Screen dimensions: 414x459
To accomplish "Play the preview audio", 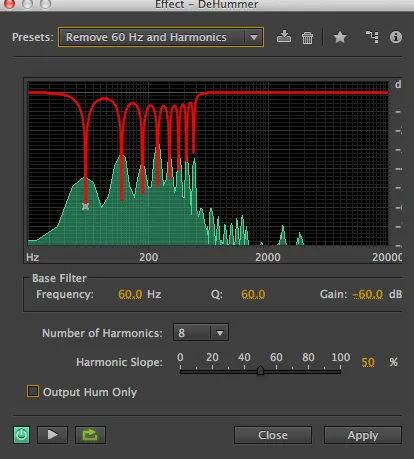I will pos(52,435).
